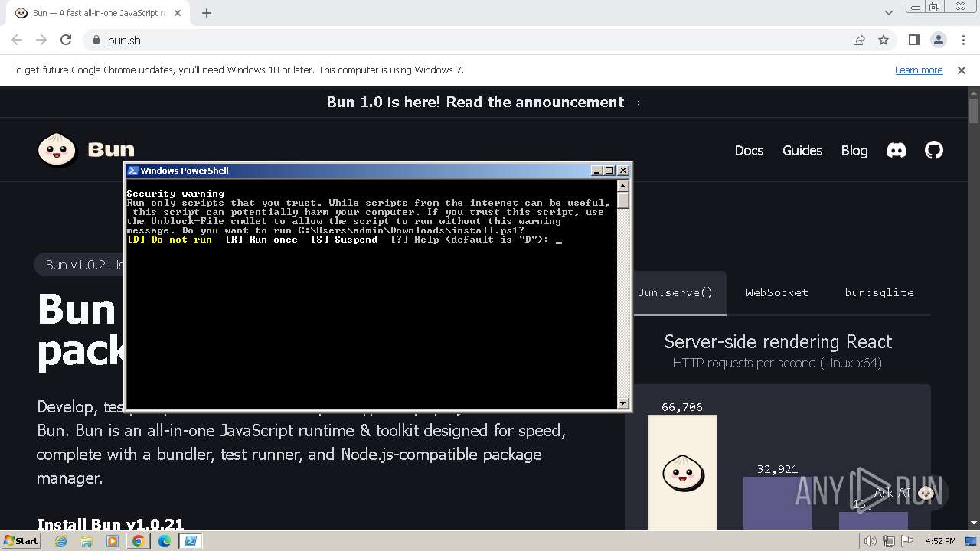The height and width of the screenshot is (551, 980).
Task: Click the PowerShell scrollbar thumb
Action: point(622,200)
